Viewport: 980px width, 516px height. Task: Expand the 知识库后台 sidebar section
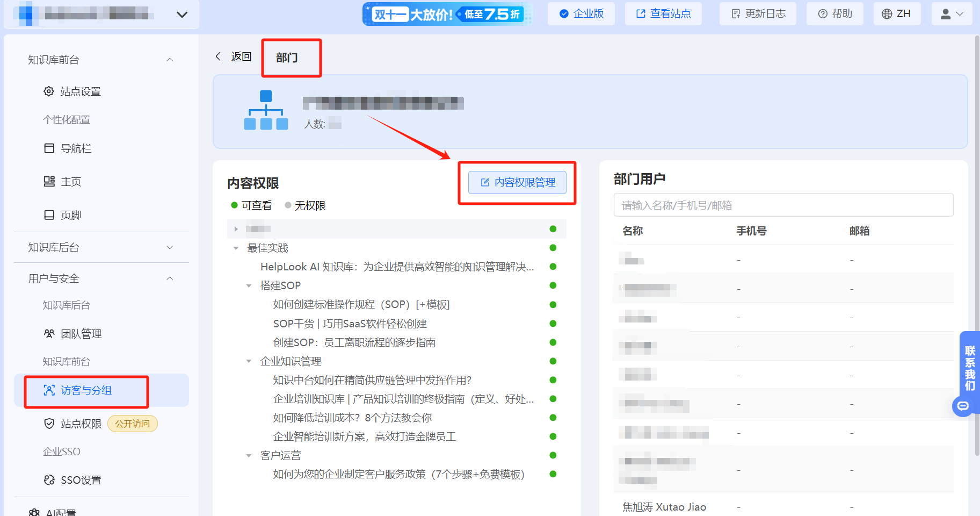coord(170,247)
